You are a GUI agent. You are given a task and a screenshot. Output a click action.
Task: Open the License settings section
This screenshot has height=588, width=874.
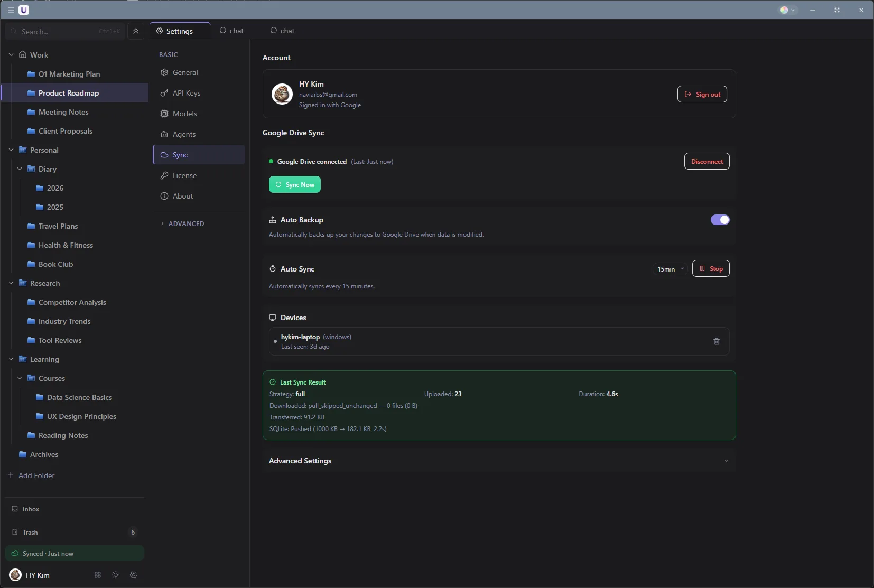(184, 175)
